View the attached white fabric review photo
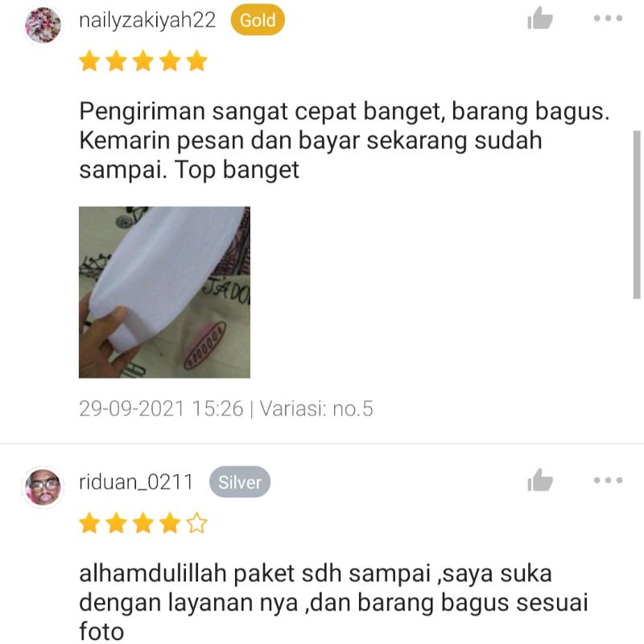The height and width of the screenshot is (644, 644). tap(164, 292)
